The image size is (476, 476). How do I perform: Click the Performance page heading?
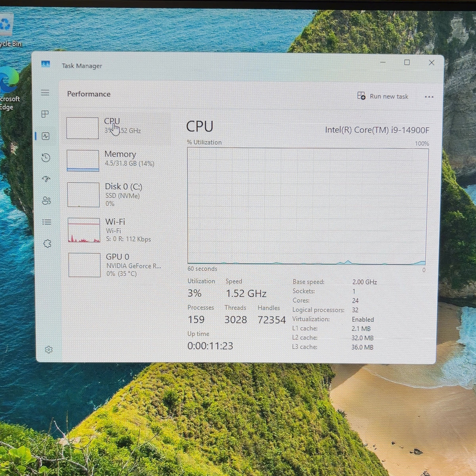tap(89, 94)
